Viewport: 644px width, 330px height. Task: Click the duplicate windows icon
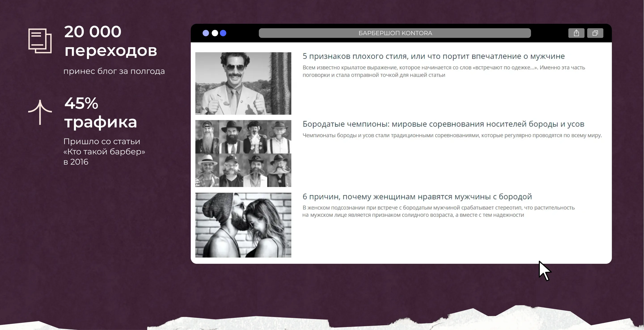click(x=595, y=33)
